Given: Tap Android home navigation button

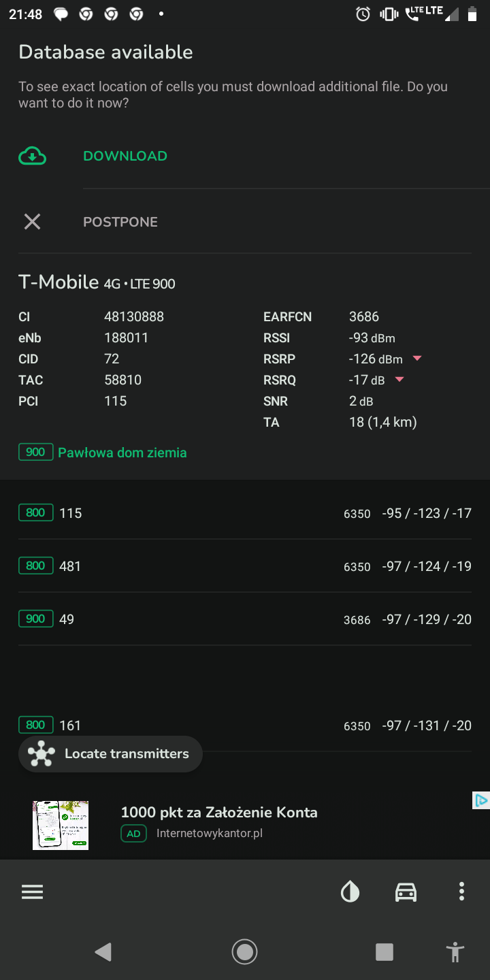Looking at the screenshot, I should (244, 952).
